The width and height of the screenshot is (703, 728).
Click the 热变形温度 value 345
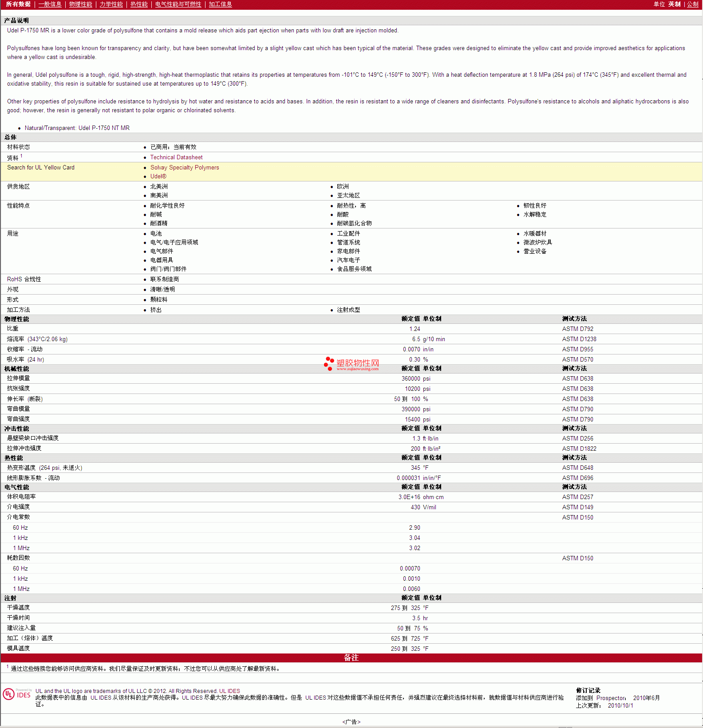(x=415, y=468)
